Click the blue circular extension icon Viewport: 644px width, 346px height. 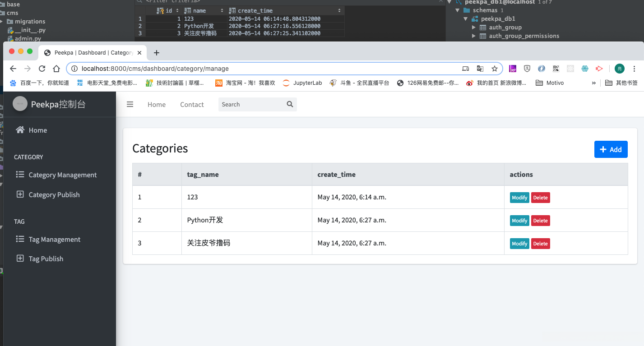pos(542,69)
